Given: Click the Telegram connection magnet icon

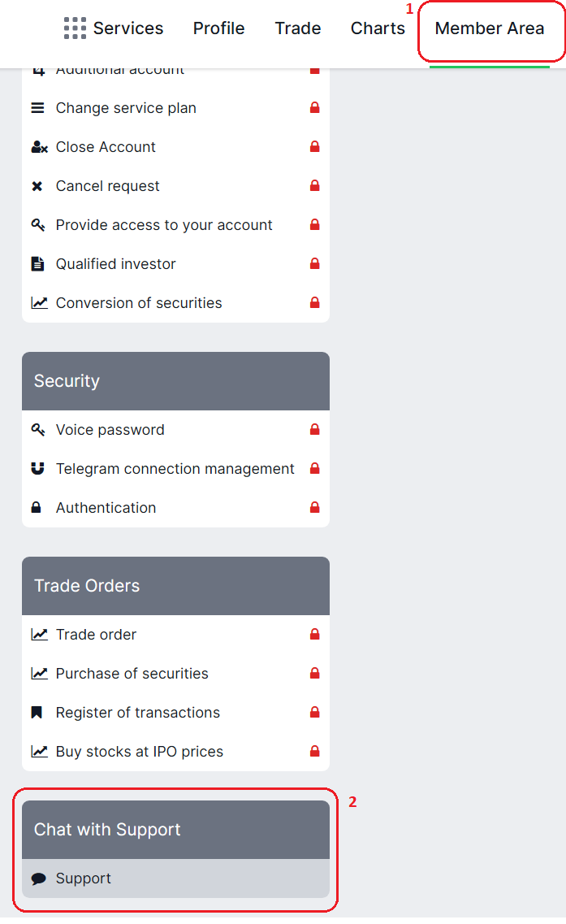Looking at the screenshot, I should coord(38,469).
